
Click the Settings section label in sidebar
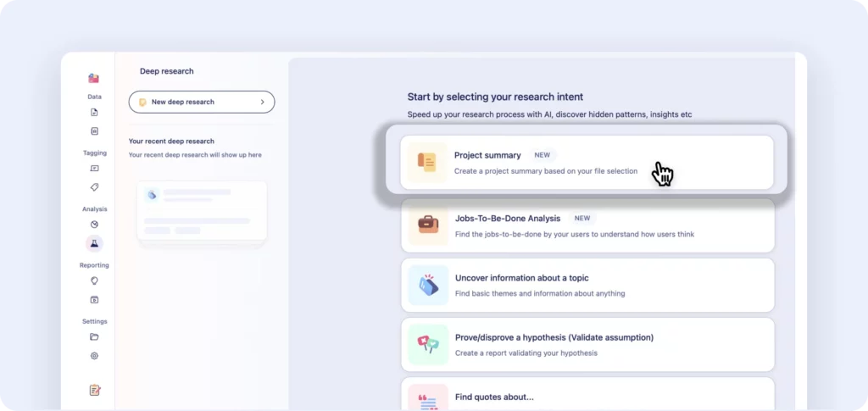pyautogui.click(x=94, y=321)
